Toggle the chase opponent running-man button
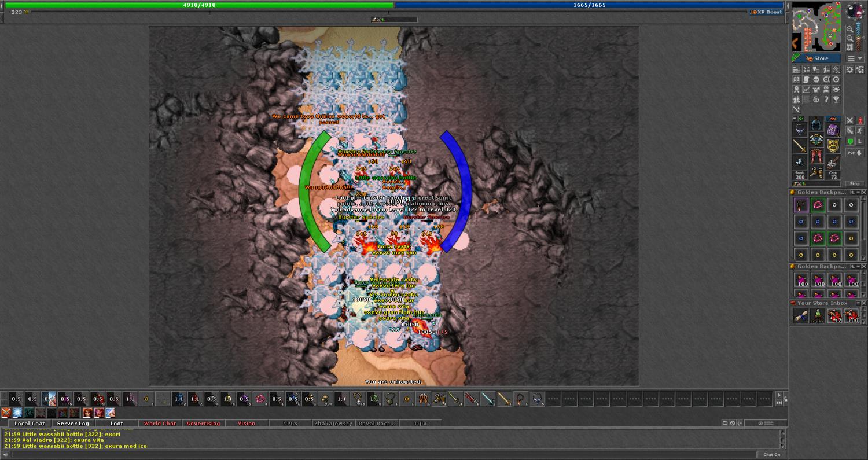The image size is (868, 460). tap(859, 131)
